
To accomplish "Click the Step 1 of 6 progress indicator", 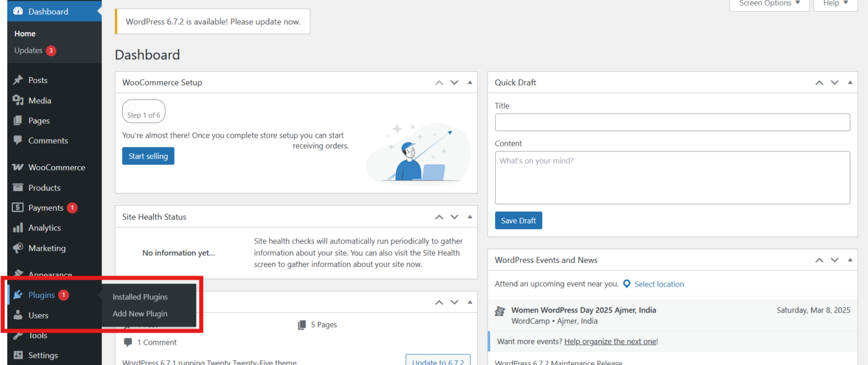I will (x=144, y=111).
